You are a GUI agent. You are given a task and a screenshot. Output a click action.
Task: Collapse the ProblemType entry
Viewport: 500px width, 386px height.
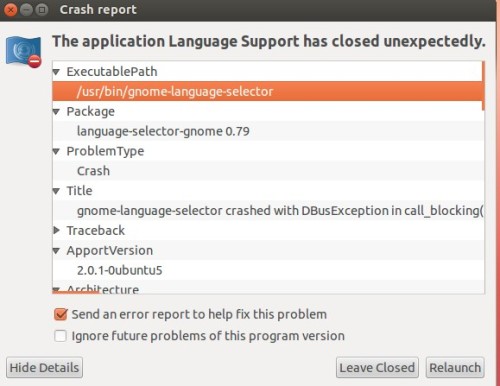56,152
